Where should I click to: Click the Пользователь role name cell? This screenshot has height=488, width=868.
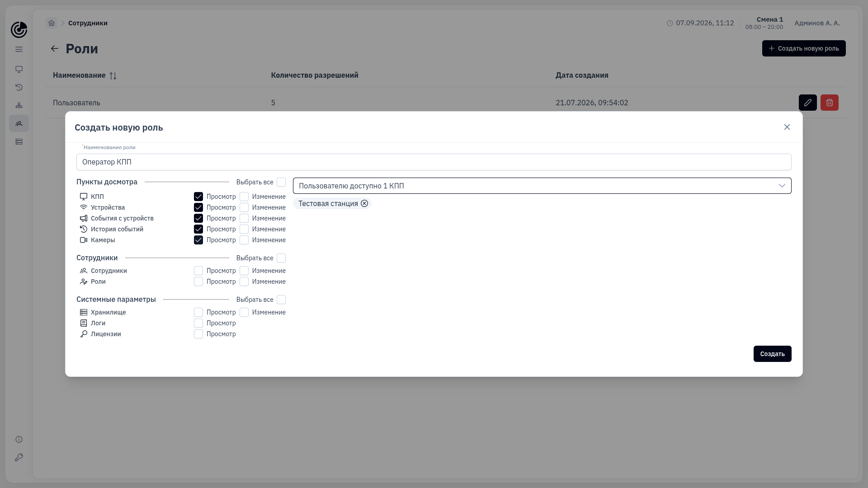(x=76, y=103)
